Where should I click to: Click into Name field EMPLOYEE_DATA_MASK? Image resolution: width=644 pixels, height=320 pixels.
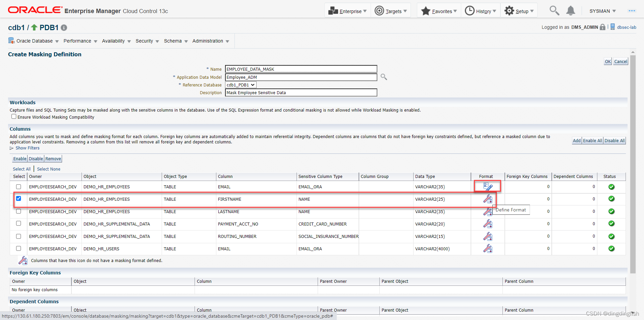click(x=301, y=69)
